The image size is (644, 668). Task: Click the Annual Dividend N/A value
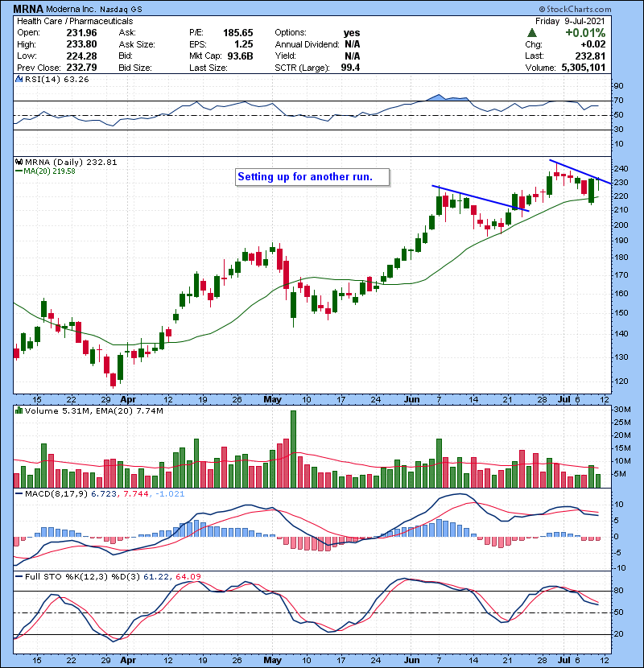tap(352, 44)
